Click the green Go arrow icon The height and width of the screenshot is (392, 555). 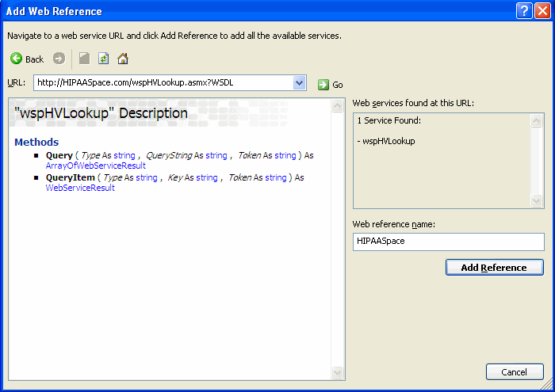click(x=323, y=85)
